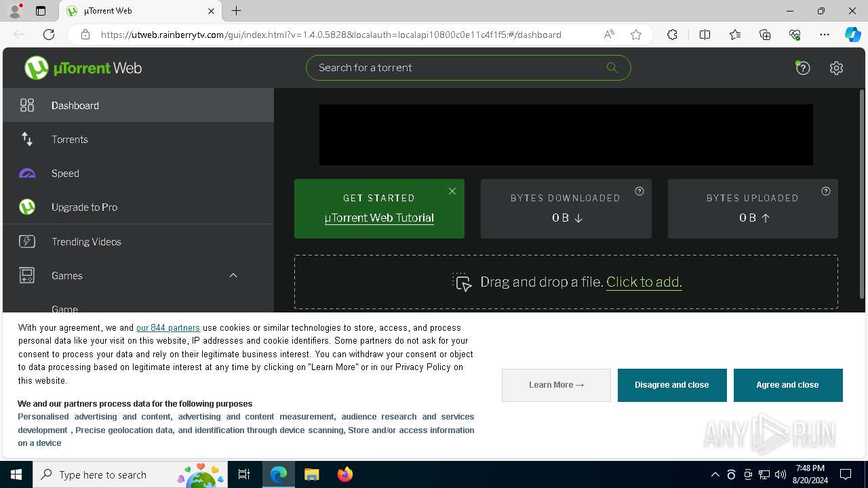868x488 pixels.
Task: Click Agree and close button
Action: (x=788, y=385)
